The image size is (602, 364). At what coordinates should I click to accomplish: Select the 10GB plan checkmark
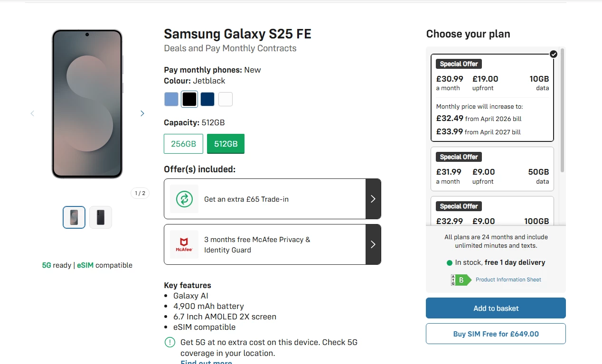pyautogui.click(x=553, y=54)
